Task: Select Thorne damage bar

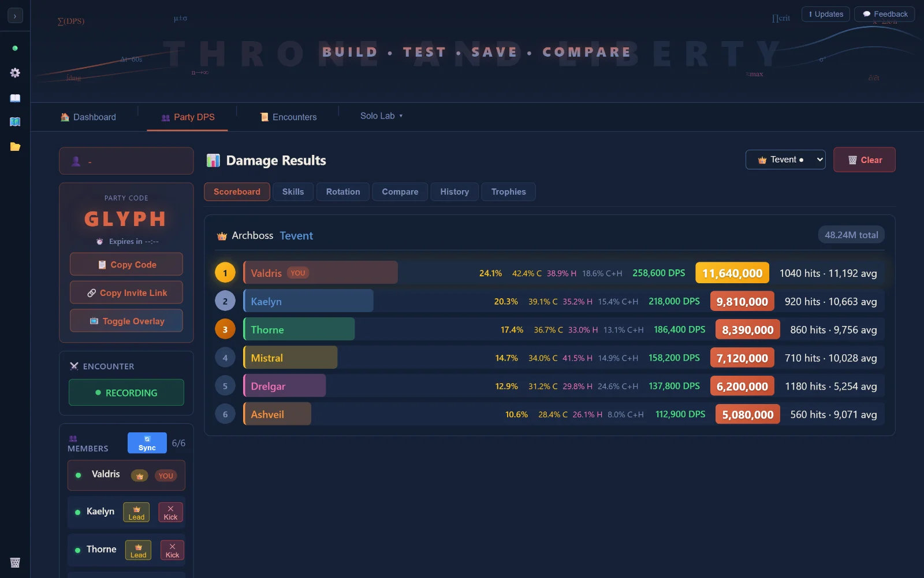Action: click(x=299, y=329)
